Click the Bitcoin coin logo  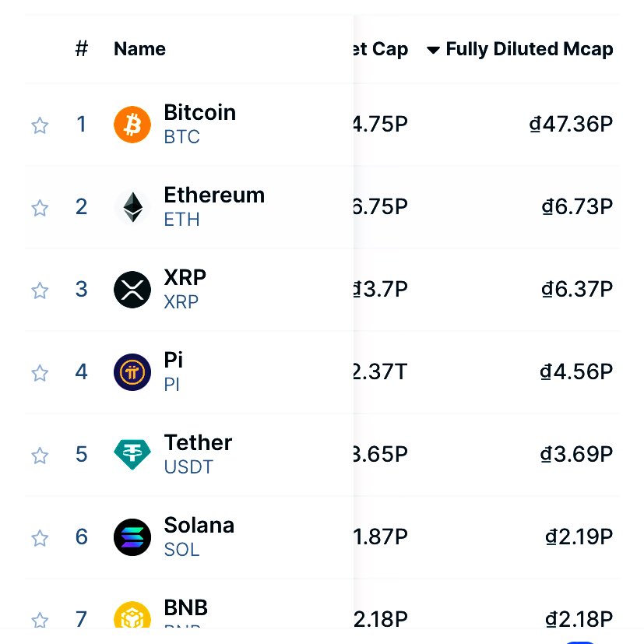click(x=132, y=125)
